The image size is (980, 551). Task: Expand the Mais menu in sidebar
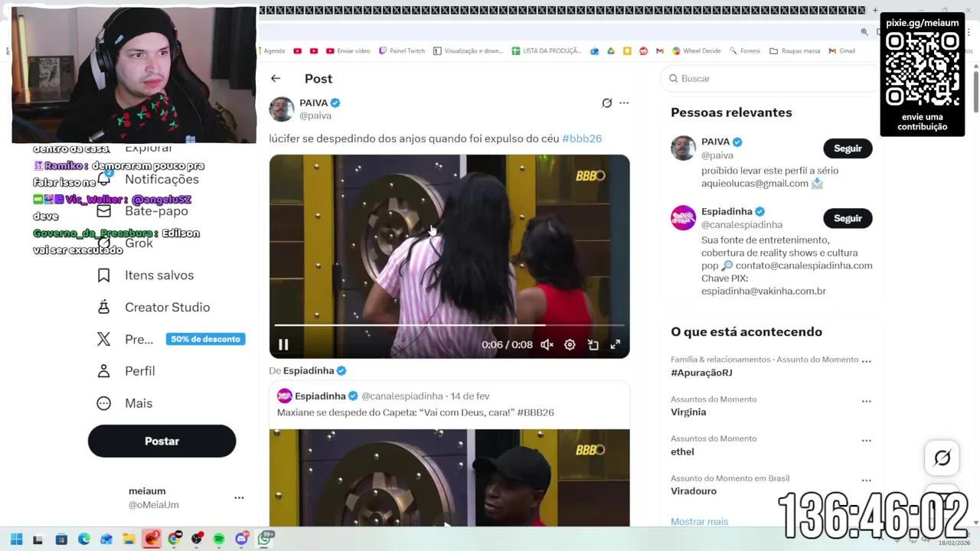tap(125, 403)
